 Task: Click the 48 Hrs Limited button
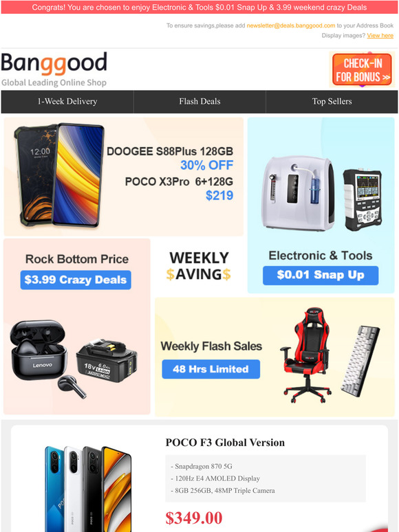pyautogui.click(x=211, y=369)
